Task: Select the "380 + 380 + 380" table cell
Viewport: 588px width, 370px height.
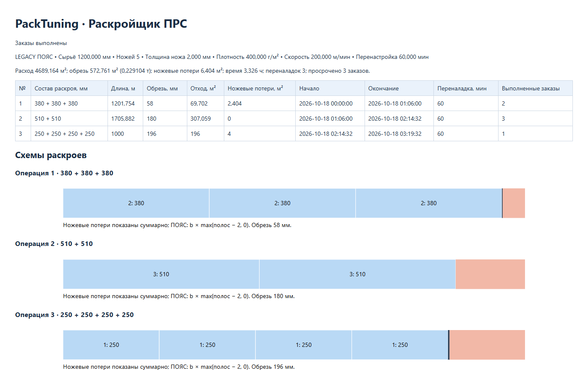Action: [69, 103]
